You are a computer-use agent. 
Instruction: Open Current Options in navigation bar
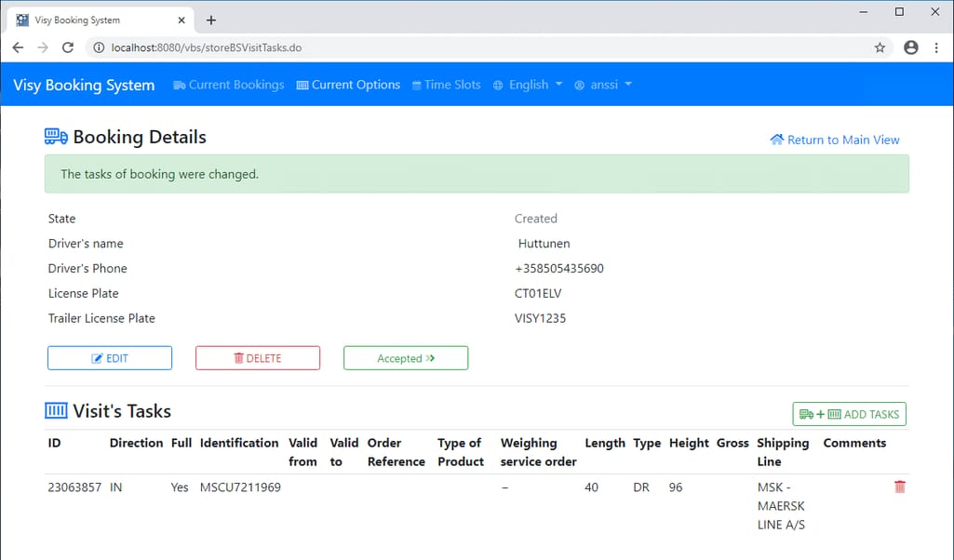[348, 85]
